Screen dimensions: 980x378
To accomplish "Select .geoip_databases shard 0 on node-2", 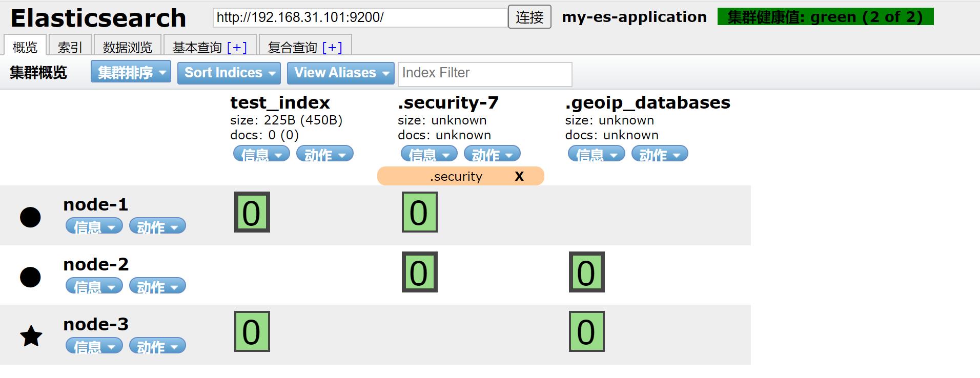I will point(587,272).
